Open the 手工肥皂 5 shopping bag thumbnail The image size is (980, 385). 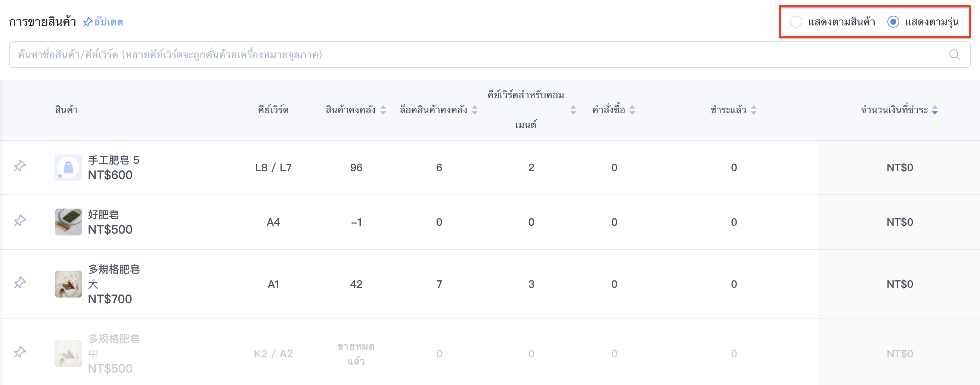pos(68,167)
